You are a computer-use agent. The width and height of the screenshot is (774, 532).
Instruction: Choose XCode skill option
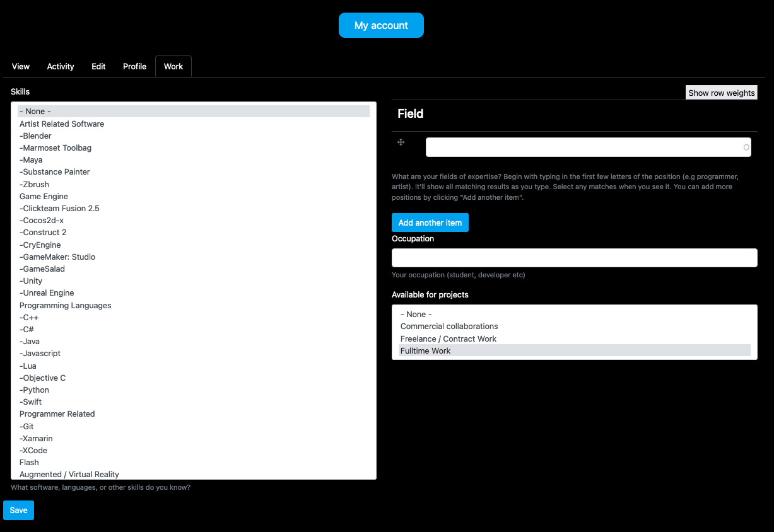click(x=194, y=451)
